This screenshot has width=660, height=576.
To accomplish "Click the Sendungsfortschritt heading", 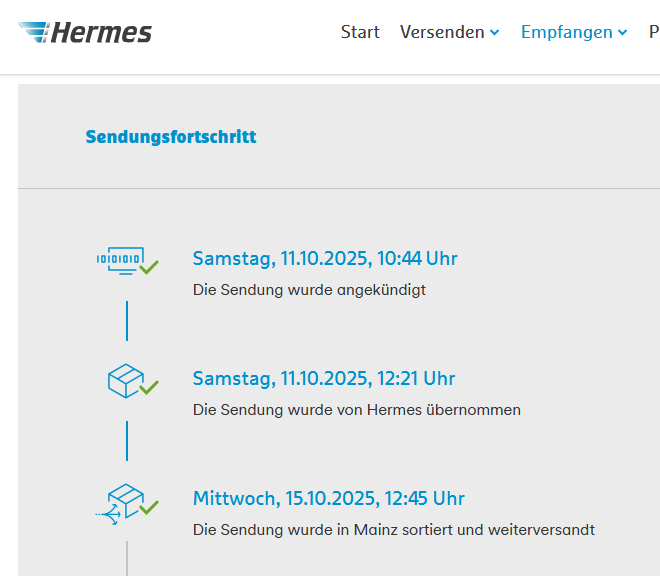I will click(171, 137).
